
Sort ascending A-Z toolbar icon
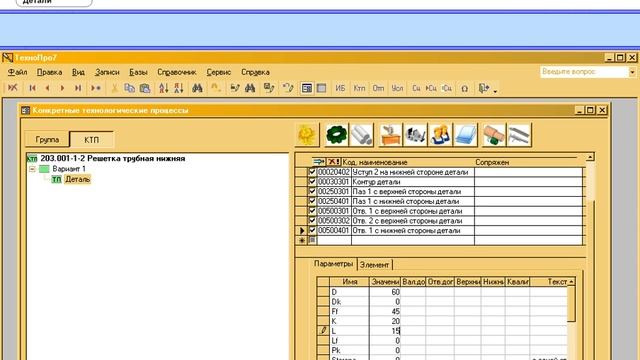coord(164,88)
